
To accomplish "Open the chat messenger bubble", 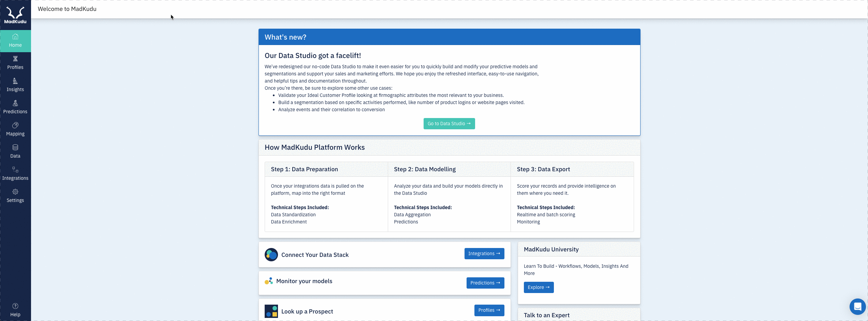I will click(857, 307).
